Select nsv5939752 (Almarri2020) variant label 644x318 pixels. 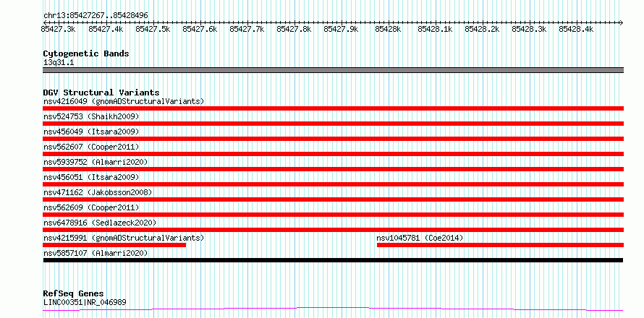[96, 162]
